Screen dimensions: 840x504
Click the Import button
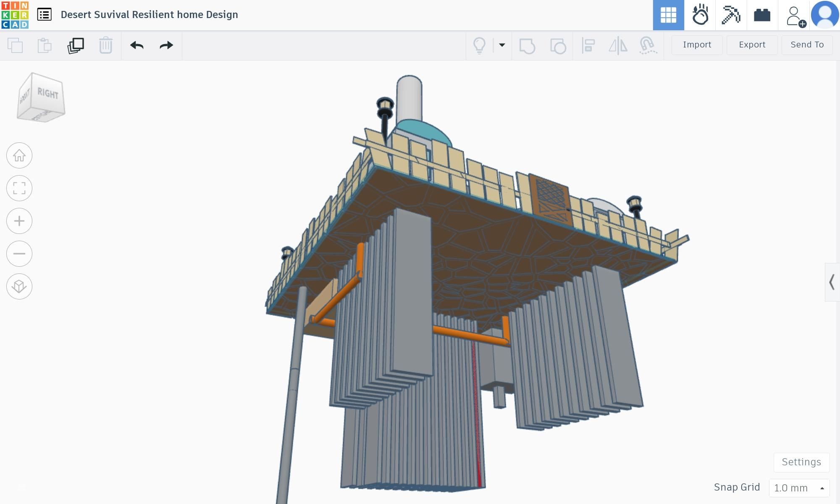tap(697, 45)
